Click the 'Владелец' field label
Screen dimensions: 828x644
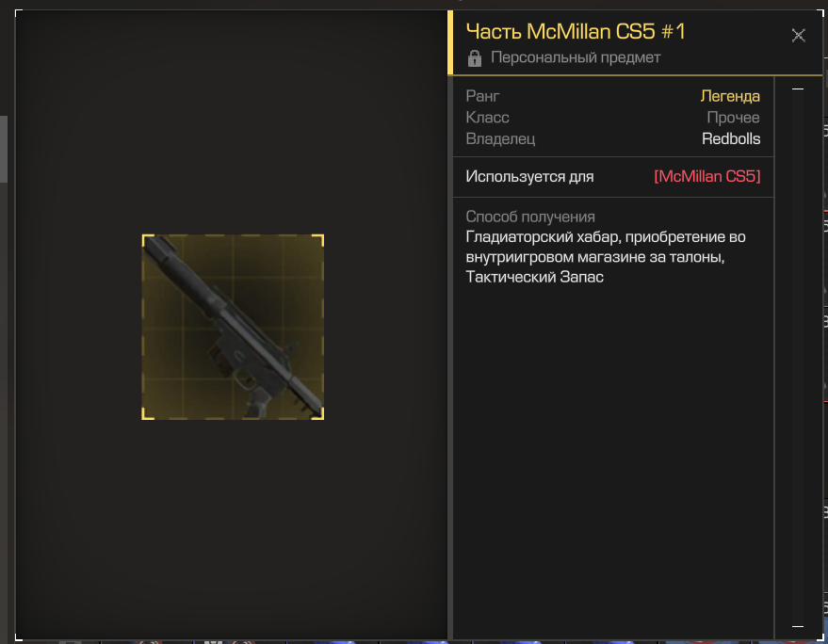pyautogui.click(x=500, y=138)
